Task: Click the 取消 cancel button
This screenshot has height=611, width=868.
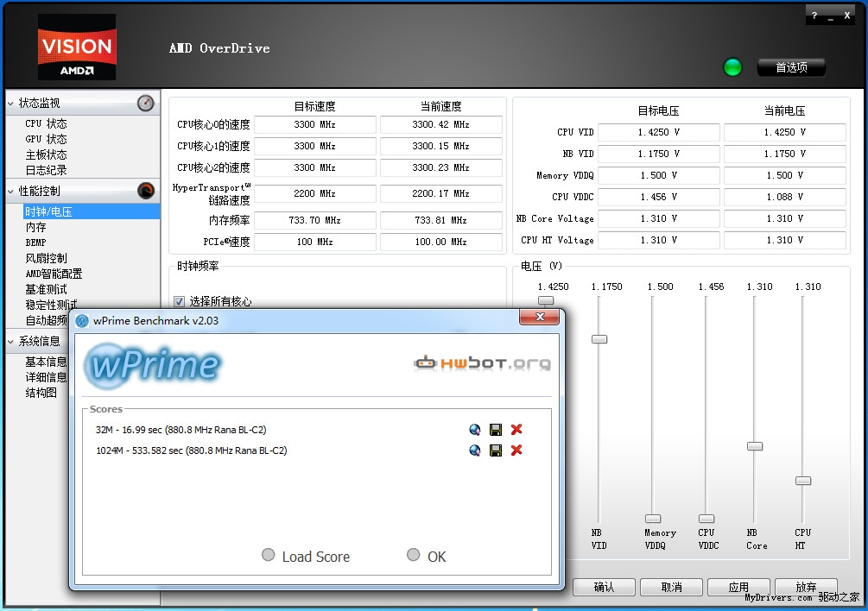Action: coord(671,587)
